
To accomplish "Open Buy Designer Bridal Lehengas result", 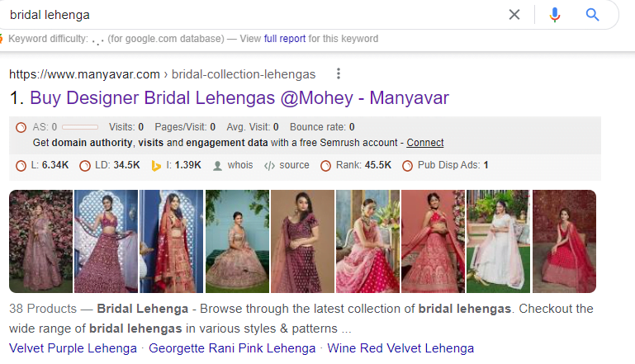I will tap(239, 98).
